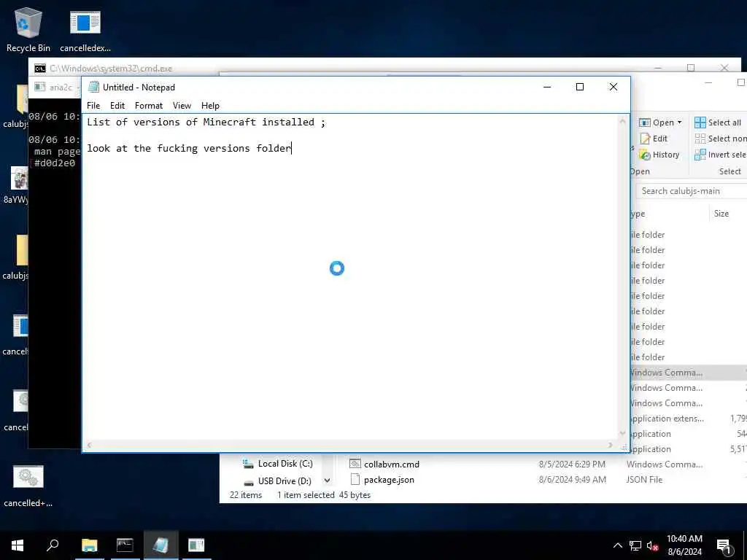Click History in the Explorer ribbon
This screenshot has width=747, height=560.
659,155
